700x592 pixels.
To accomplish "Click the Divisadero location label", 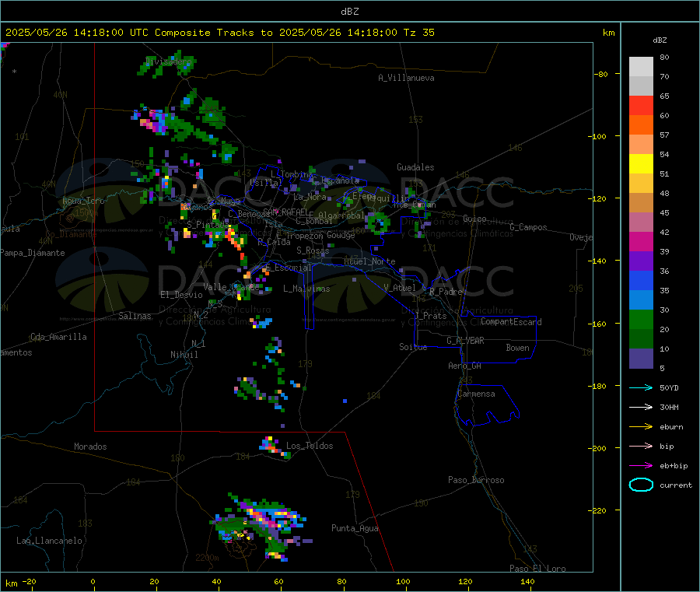I will point(169,61).
